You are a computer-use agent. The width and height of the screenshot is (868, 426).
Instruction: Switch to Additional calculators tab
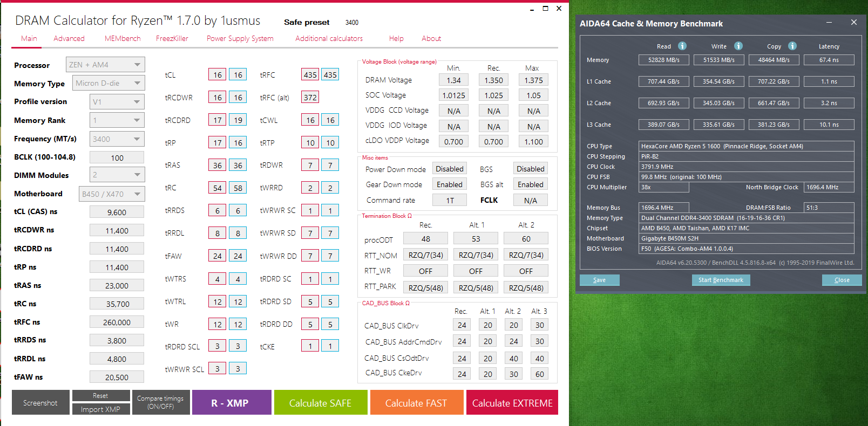pyautogui.click(x=329, y=39)
